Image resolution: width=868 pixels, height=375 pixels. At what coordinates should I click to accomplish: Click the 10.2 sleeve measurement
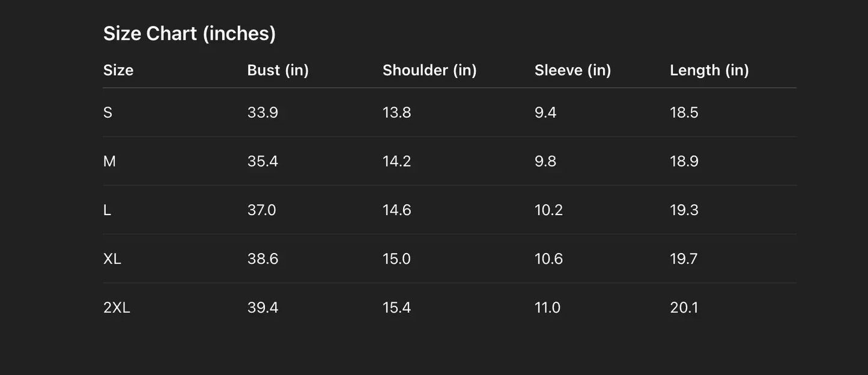coord(548,210)
